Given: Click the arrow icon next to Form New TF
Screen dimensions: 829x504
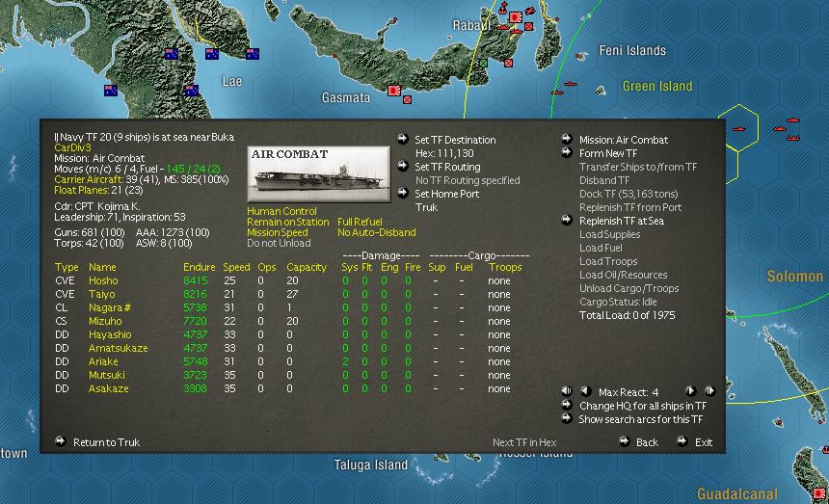Looking at the screenshot, I should tap(567, 152).
